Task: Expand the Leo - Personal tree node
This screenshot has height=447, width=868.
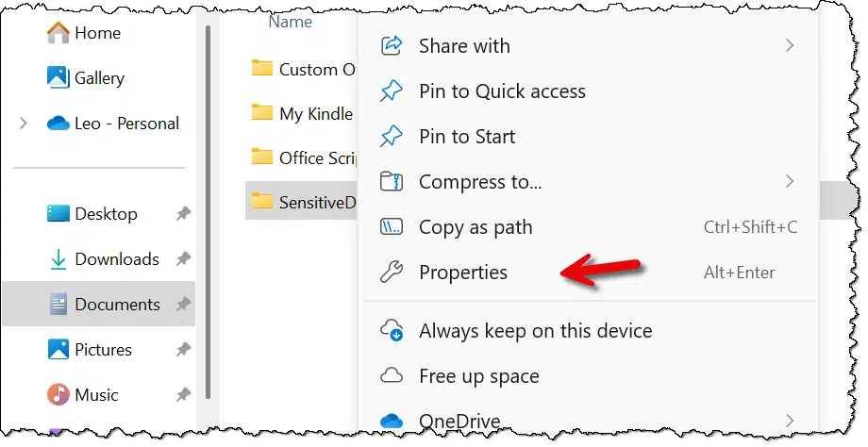Action: (x=24, y=123)
